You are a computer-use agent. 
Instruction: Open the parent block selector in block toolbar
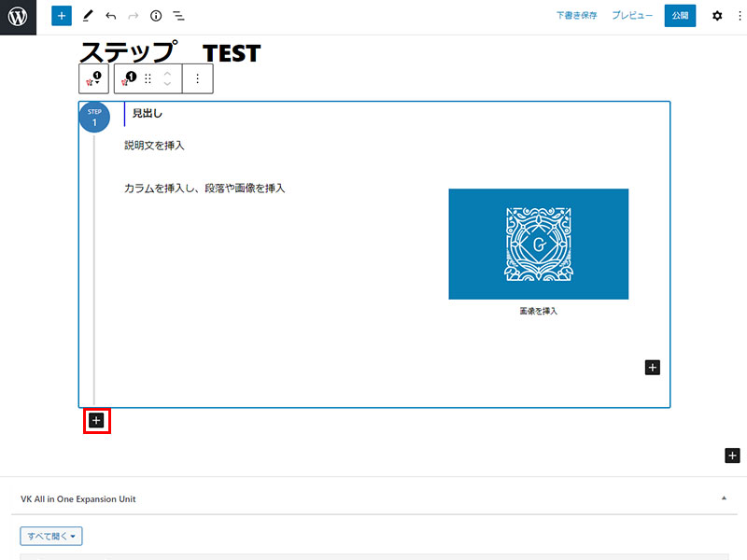point(93,79)
